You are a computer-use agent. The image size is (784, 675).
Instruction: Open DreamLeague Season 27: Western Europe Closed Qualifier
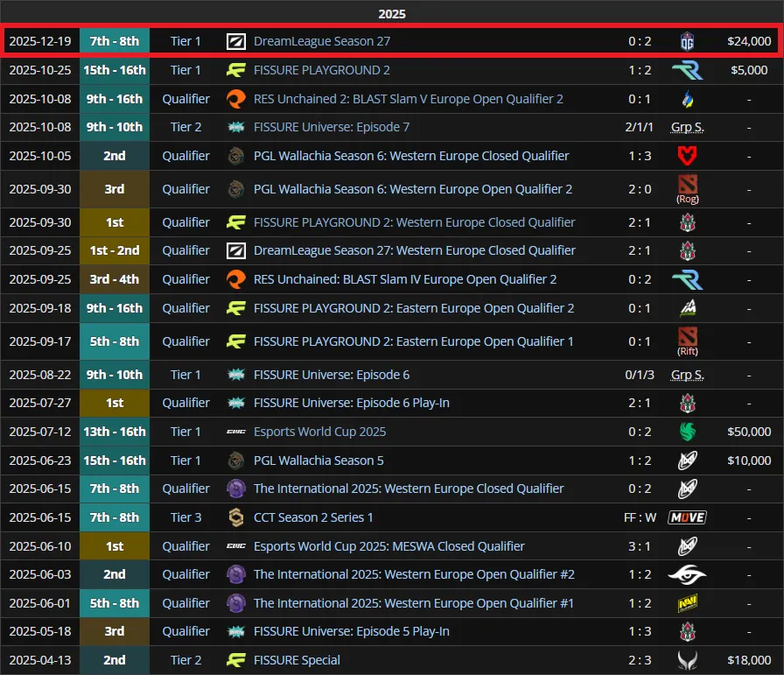click(x=415, y=250)
